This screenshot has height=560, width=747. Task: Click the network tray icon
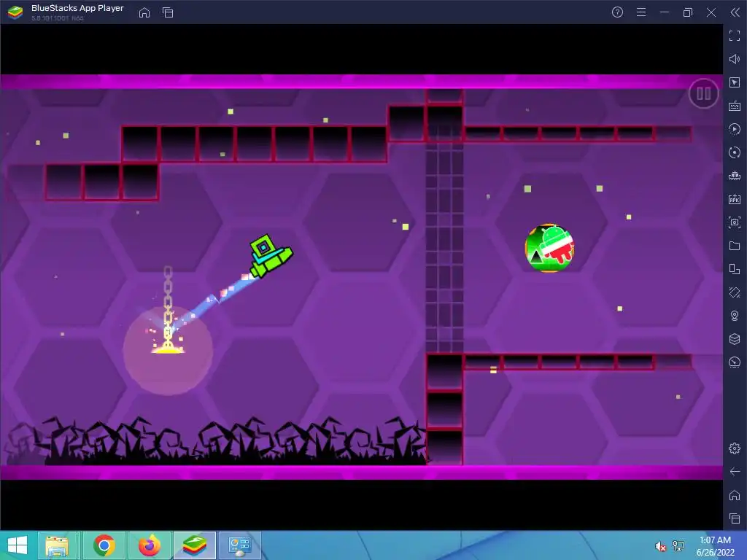click(678, 546)
